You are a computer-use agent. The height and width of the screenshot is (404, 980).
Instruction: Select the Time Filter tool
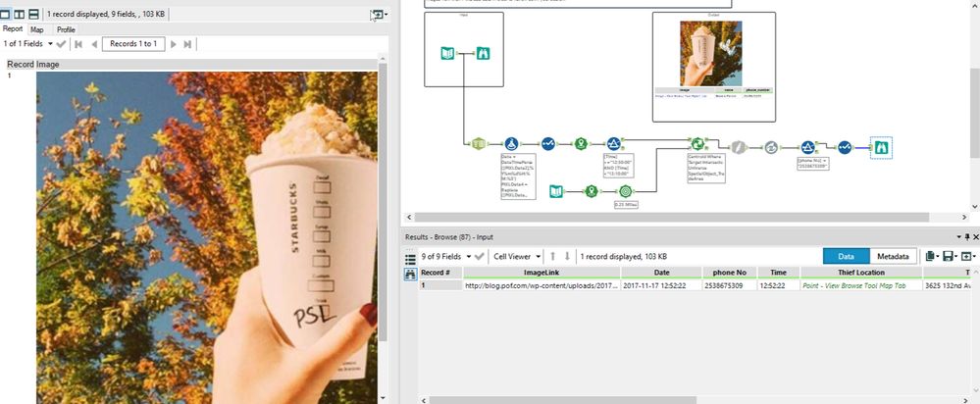click(614, 144)
